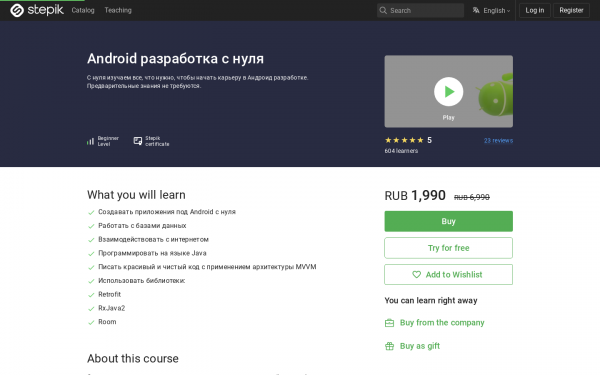
Task: Open the 23 reviews link
Action: (498, 140)
